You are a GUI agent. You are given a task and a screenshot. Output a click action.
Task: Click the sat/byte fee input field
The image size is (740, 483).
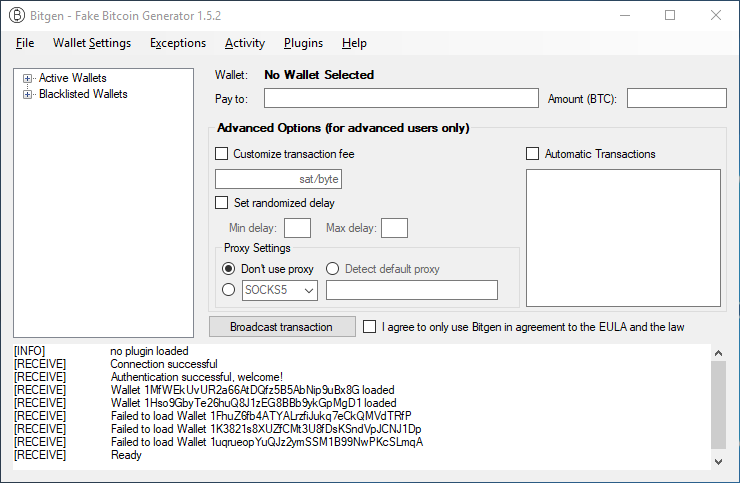(x=278, y=179)
